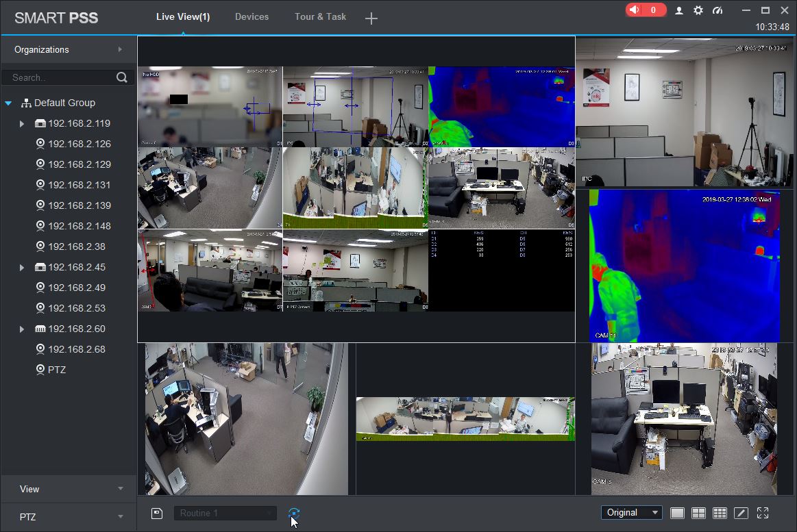Switch to single-window layout

677,514
